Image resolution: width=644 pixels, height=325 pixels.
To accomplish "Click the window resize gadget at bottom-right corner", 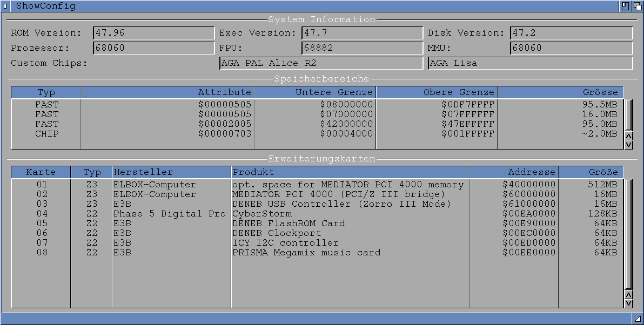I will pyautogui.click(x=638, y=319).
